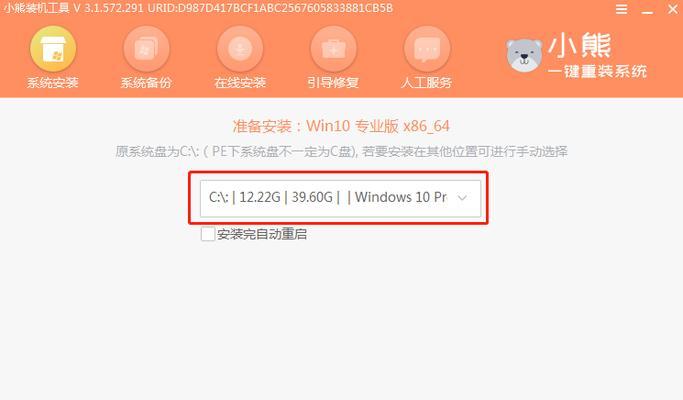
Task: Open the 在线安装 online install icon
Action: (240, 48)
